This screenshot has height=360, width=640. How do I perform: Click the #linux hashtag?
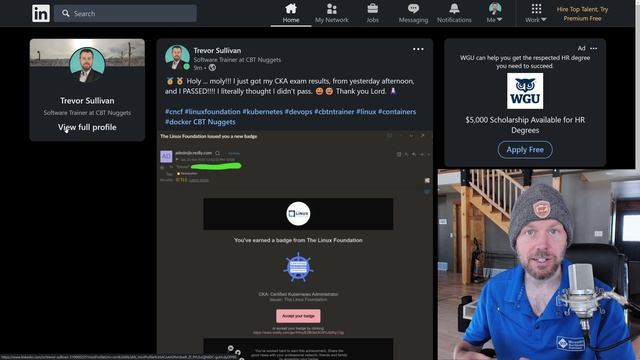366,111
